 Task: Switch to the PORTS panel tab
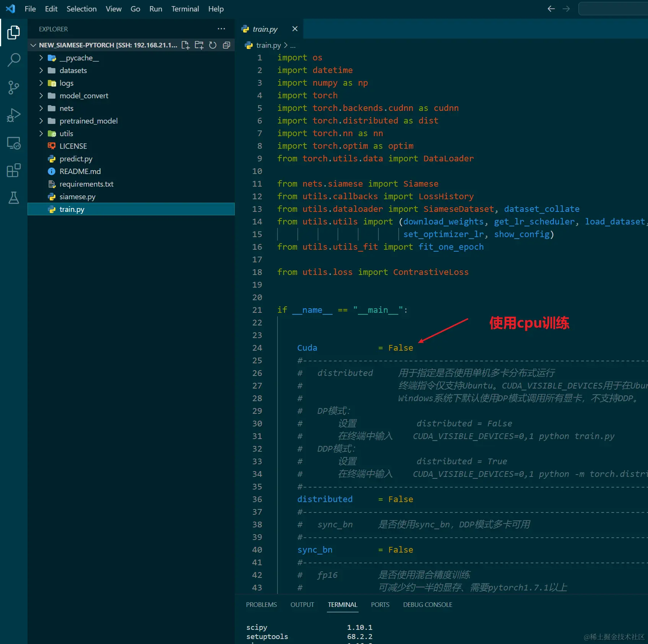tap(380, 605)
